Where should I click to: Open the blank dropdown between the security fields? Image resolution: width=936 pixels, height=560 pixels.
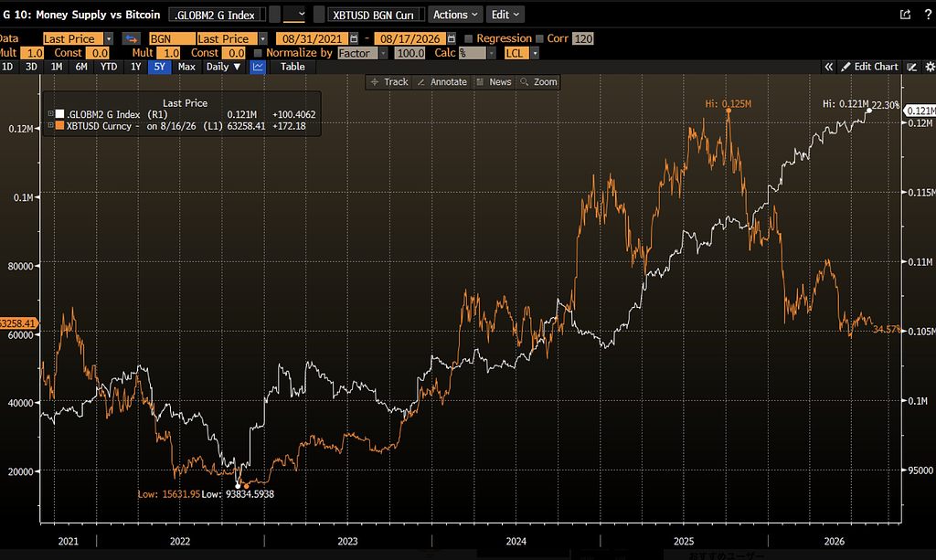(x=293, y=15)
